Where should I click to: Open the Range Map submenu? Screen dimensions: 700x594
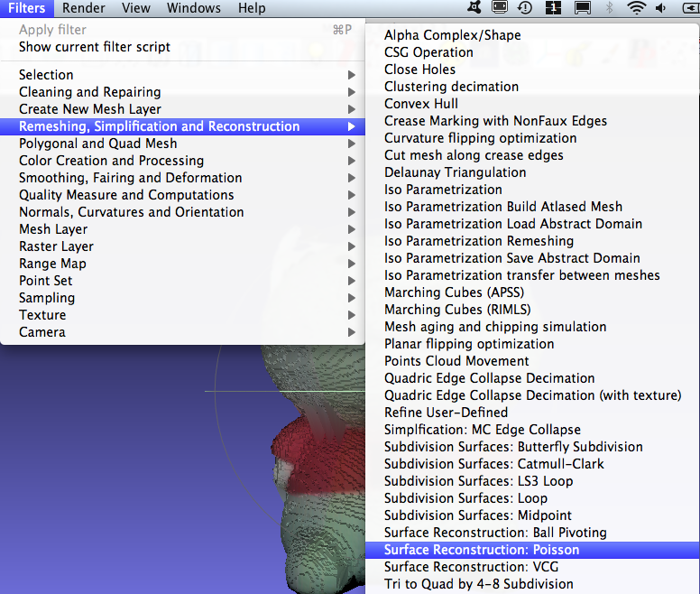(x=182, y=264)
